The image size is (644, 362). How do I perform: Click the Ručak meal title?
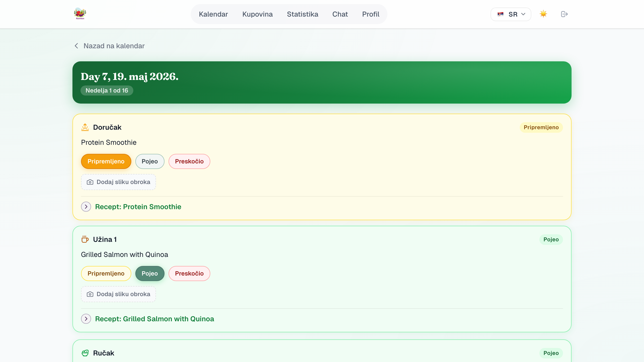tap(104, 353)
